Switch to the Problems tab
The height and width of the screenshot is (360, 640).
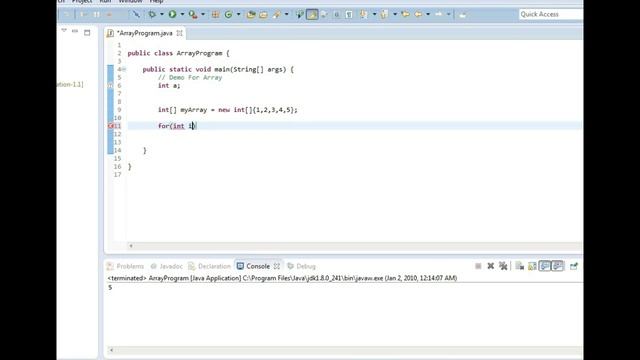coord(125,266)
